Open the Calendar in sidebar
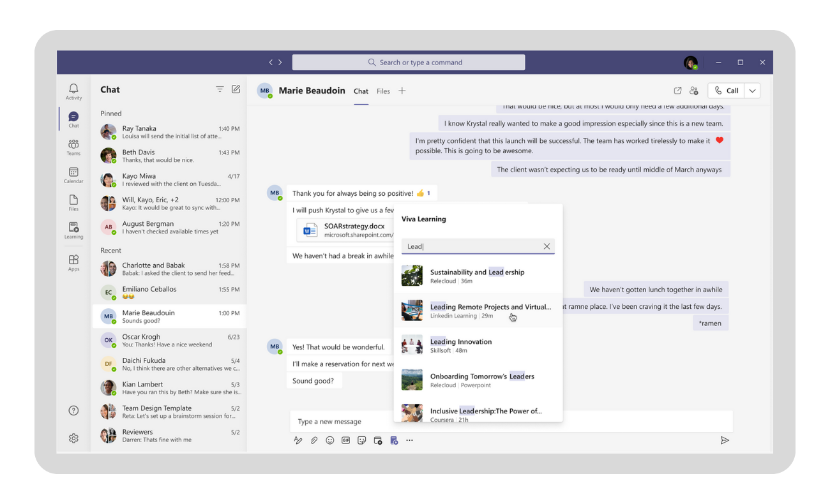Screen dimensions: 830x504 pyautogui.click(x=73, y=175)
